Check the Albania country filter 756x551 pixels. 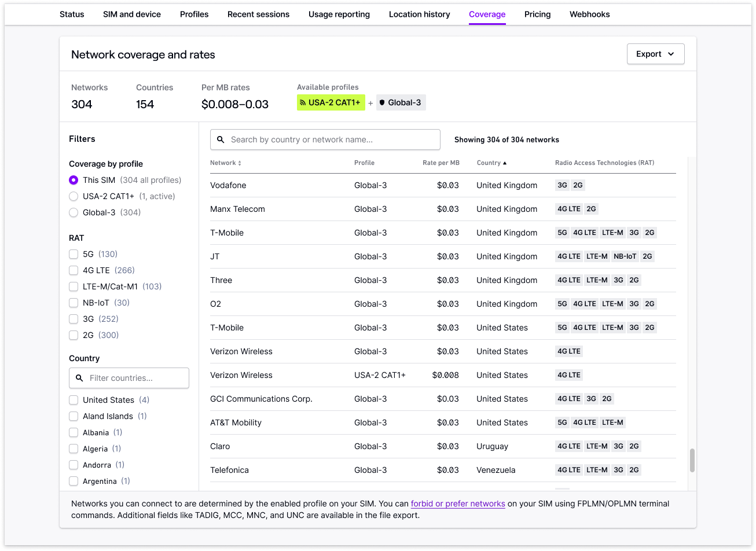click(x=74, y=432)
